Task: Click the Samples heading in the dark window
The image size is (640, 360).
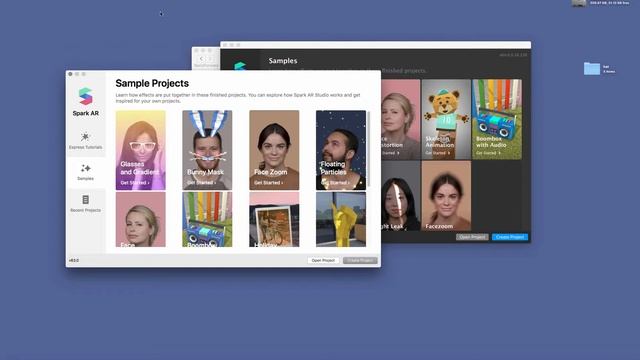Action: point(283,61)
